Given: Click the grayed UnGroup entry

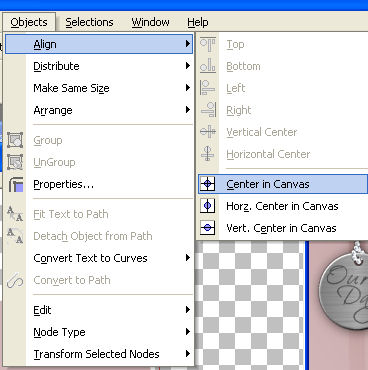Looking at the screenshot, I should (99, 162).
